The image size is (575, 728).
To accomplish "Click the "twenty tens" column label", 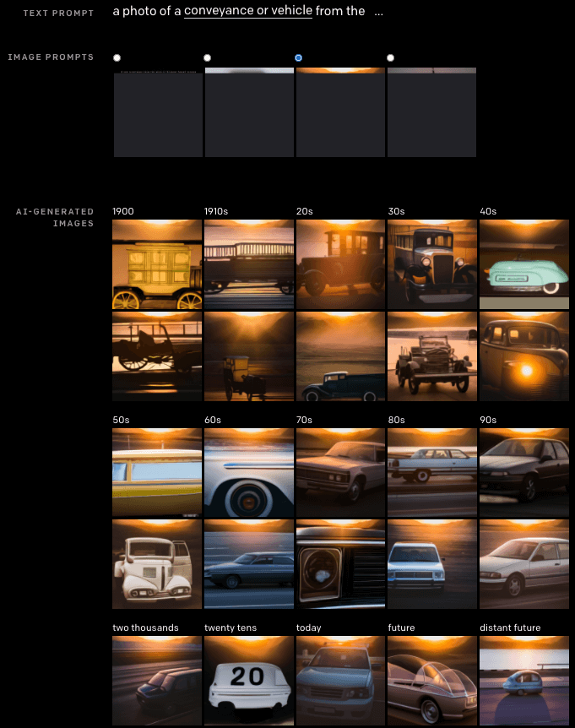I will click(231, 627).
